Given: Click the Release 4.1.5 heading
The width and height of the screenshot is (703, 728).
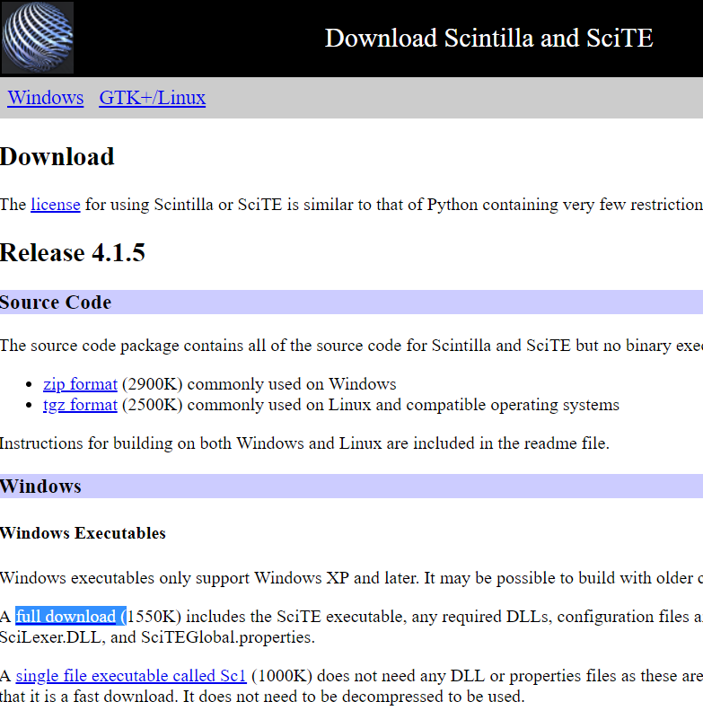Looking at the screenshot, I should point(73,252).
